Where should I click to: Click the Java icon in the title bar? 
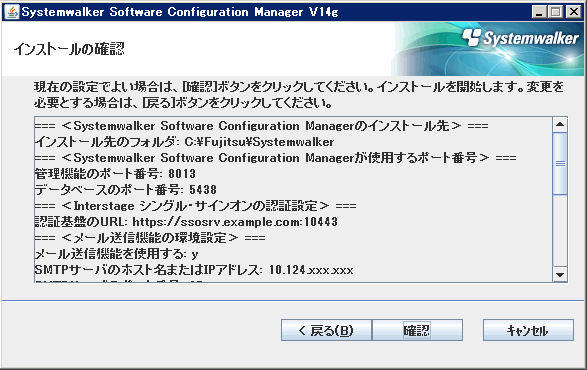point(12,12)
